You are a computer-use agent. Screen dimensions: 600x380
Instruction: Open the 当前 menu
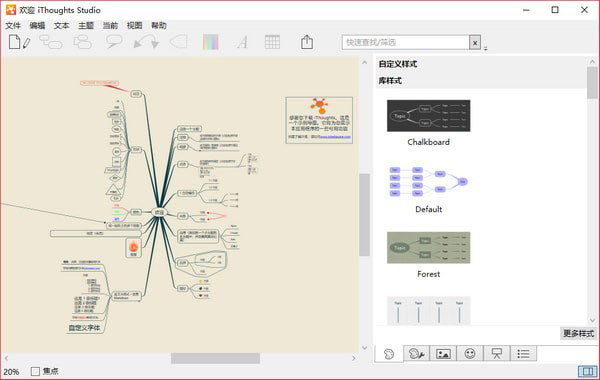click(x=110, y=26)
